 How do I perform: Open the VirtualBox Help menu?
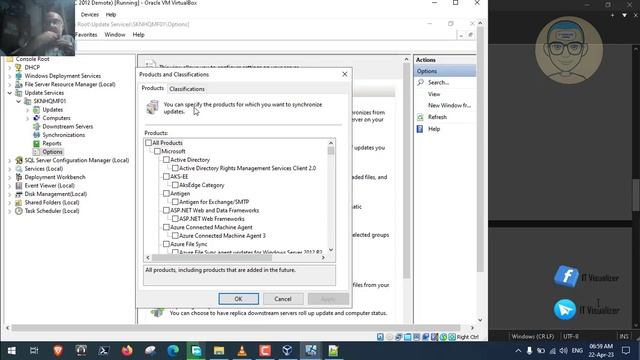click(111, 14)
